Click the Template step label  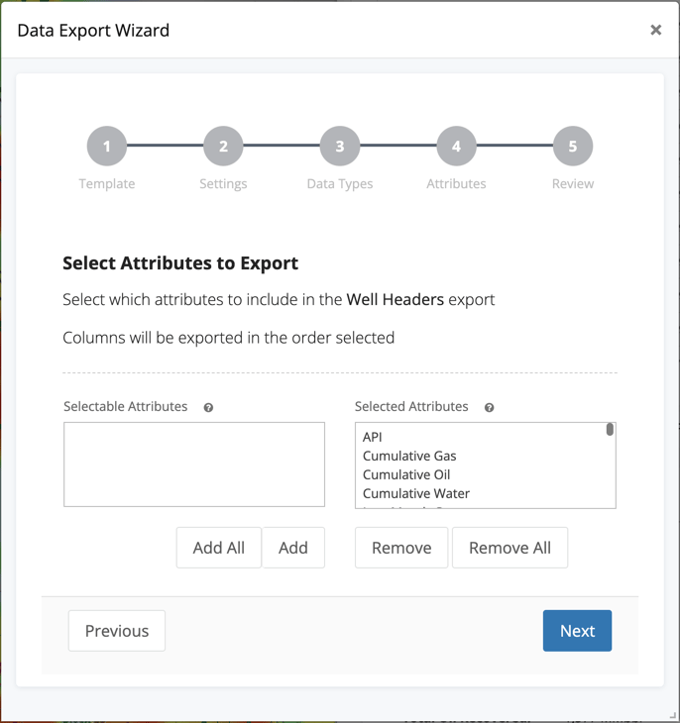pyautogui.click(x=107, y=184)
